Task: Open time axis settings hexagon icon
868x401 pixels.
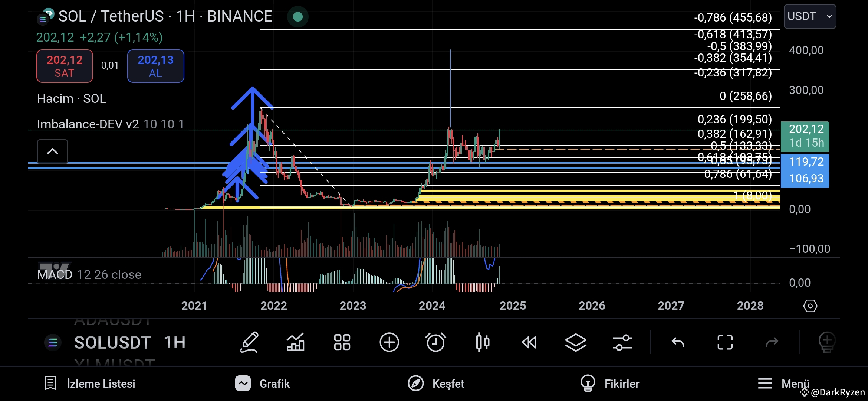Action: [810, 306]
